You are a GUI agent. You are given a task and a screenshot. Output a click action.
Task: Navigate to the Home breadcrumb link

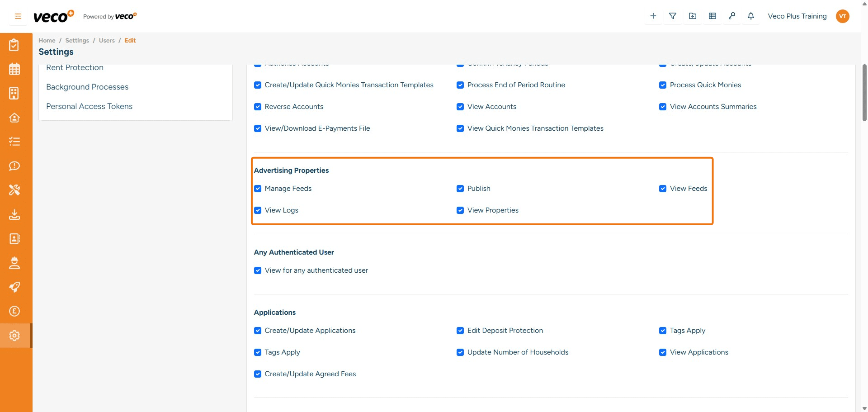pos(47,40)
